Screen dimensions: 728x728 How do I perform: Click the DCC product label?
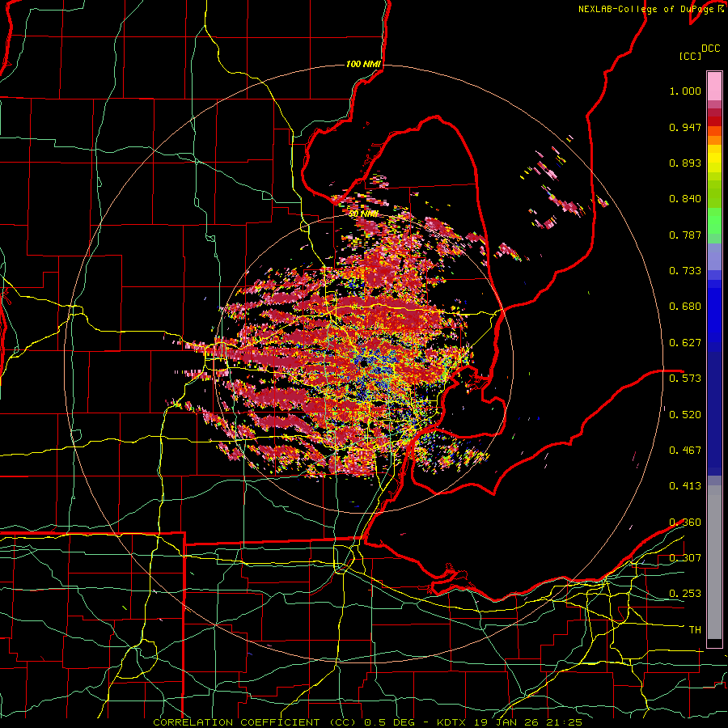[711, 49]
